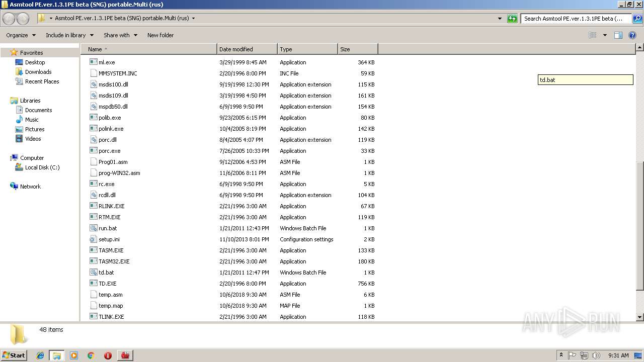Launch Chrome from the taskbar
The width and height of the screenshot is (644, 362).
91,355
